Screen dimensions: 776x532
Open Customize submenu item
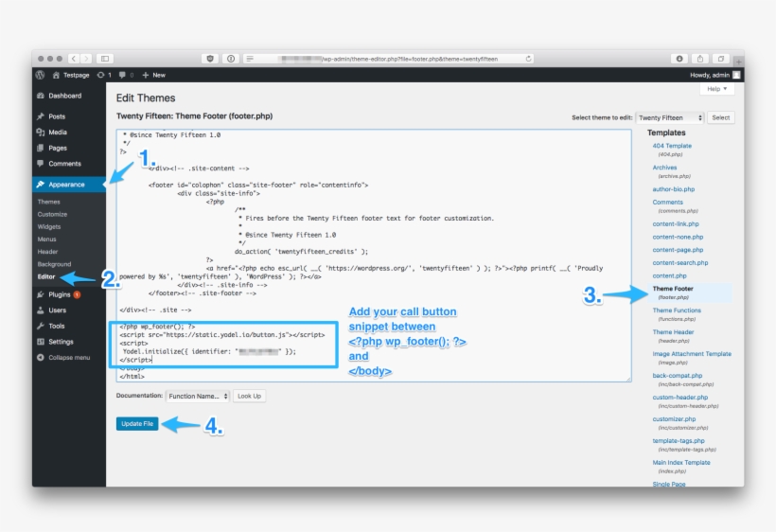click(52, 214)
